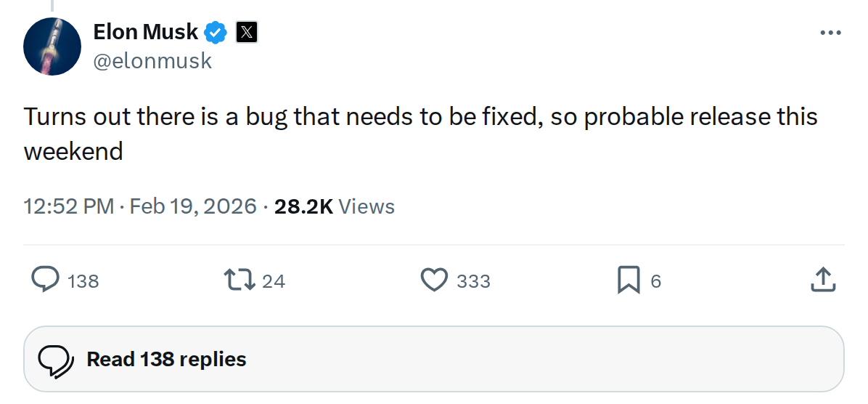The width and height of the screenshot is (868, 404).
Task: Click the 12:52 PM timestamp
Action: pos(69,206)
